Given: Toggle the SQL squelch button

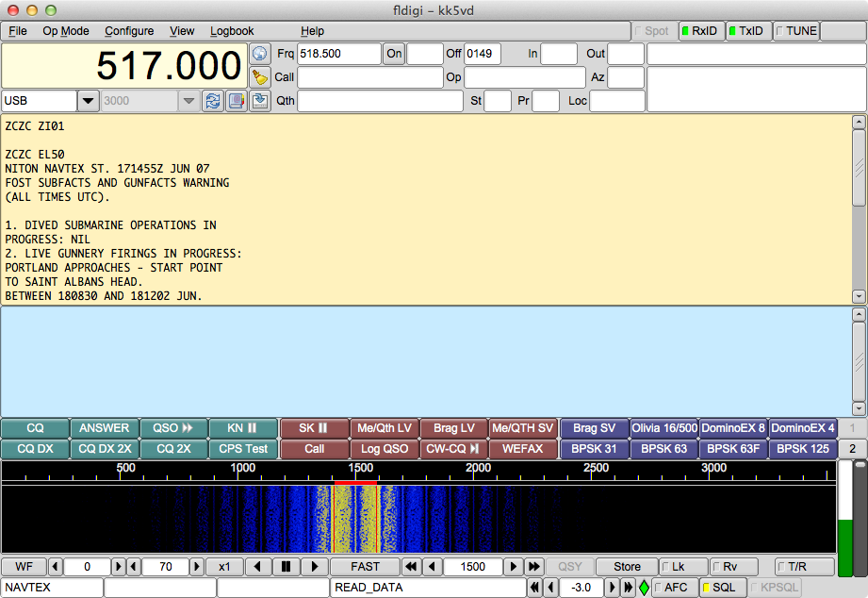Looking at the screenshot, I should pos(719,588).
